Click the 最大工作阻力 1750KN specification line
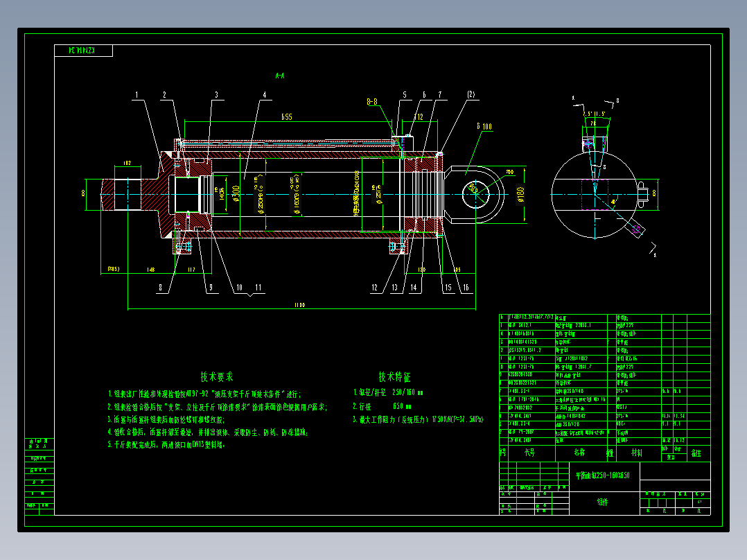The width and height of the screenshot is (747, 560). click(x=418, y=420)
